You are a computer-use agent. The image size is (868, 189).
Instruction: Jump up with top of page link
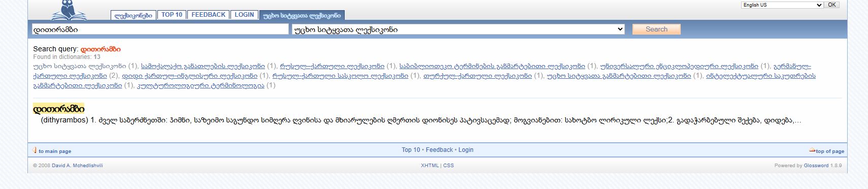830,151
